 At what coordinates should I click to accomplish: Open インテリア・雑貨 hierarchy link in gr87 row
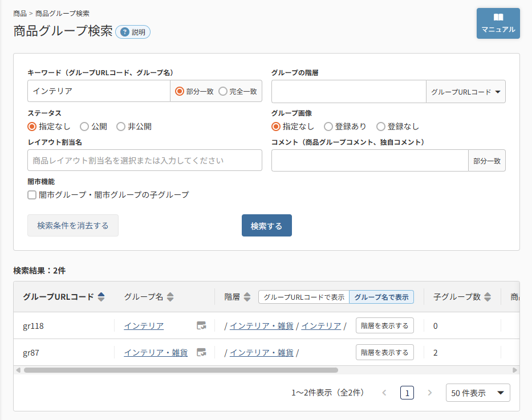pyautogui.click(x=262, y=353)
